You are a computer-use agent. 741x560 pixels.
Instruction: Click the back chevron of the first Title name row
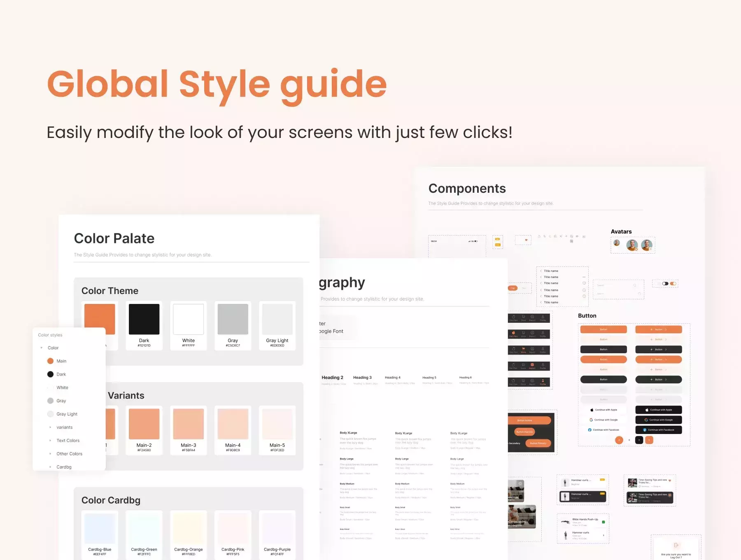pyautogui.click(x=541, y=271)
